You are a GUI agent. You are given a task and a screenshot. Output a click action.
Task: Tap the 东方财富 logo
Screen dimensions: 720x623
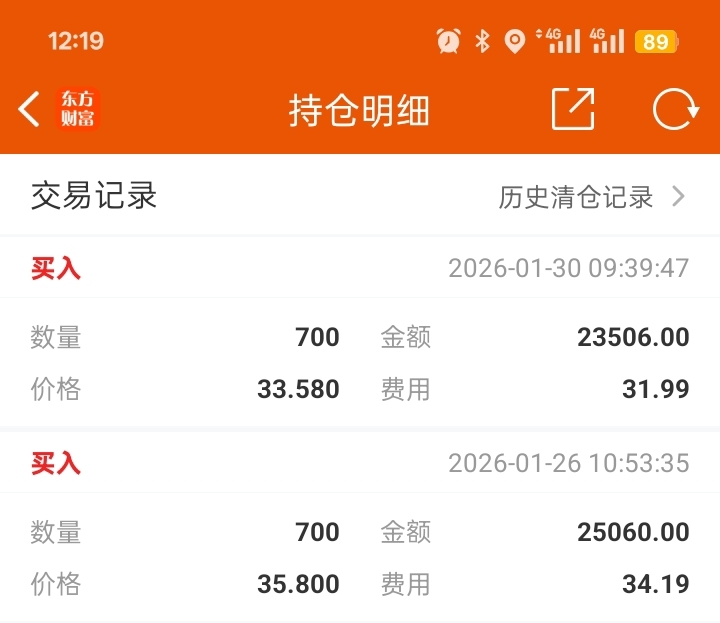click(78, 110)
